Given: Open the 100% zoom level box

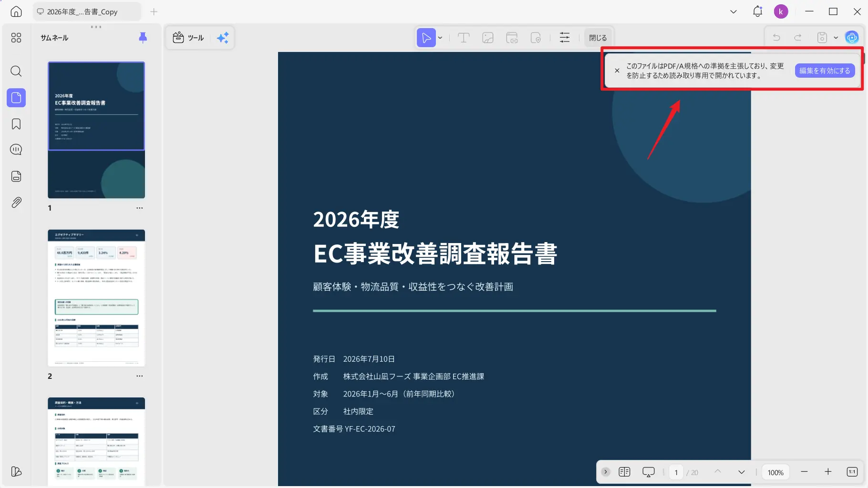Looking at the screenshot, I should coord(775,472).
